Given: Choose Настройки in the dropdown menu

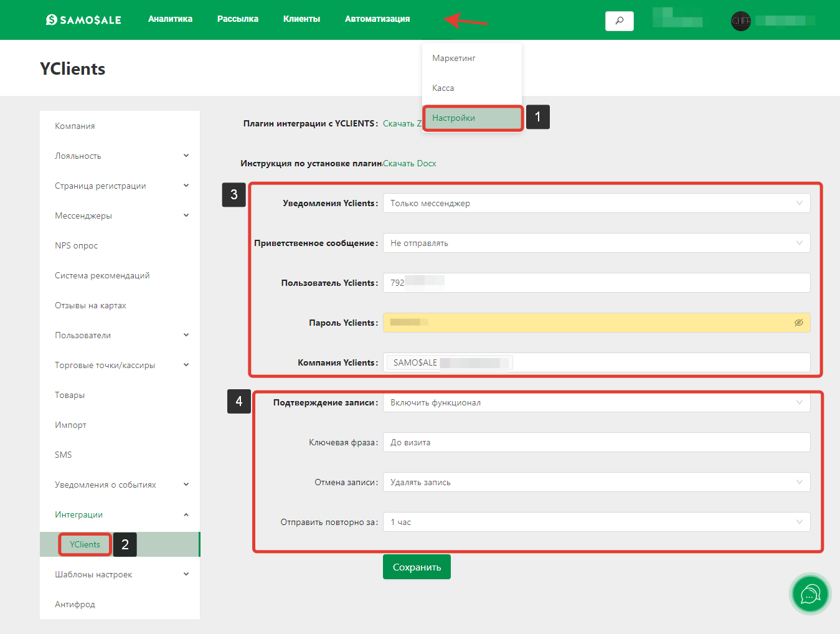Looking at the screenshot, I should pyautogui.click(x=472, y=118).
